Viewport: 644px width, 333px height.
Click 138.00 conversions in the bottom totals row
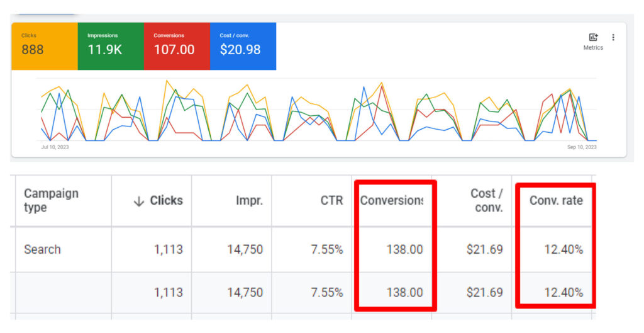click(x=404, y=293)
